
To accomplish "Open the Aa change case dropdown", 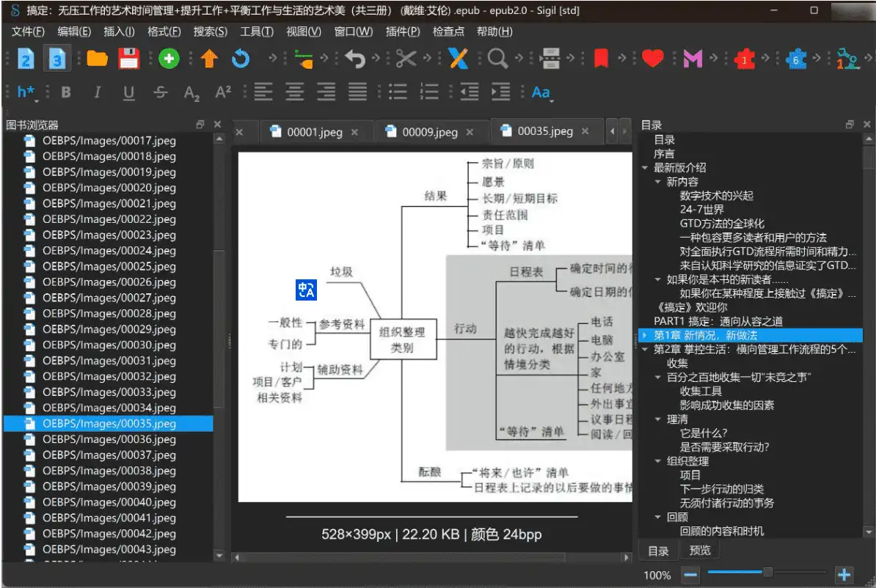I will (x=541, y=92).
